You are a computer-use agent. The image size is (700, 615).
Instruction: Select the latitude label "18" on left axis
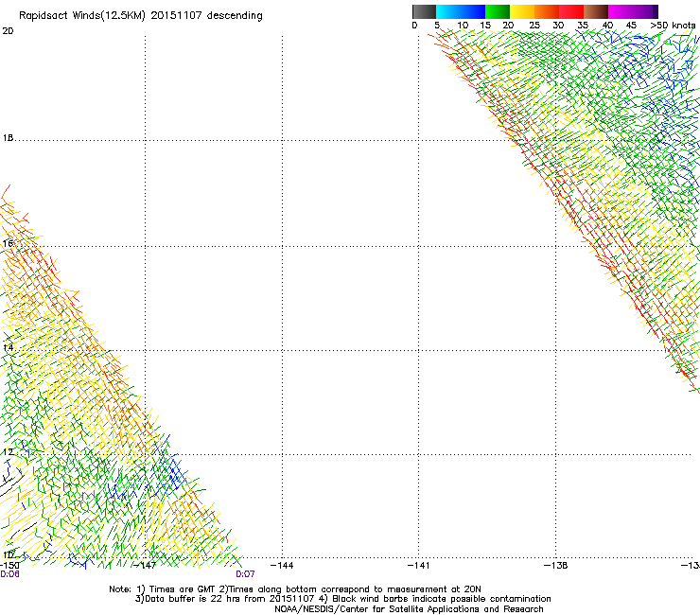8,138
